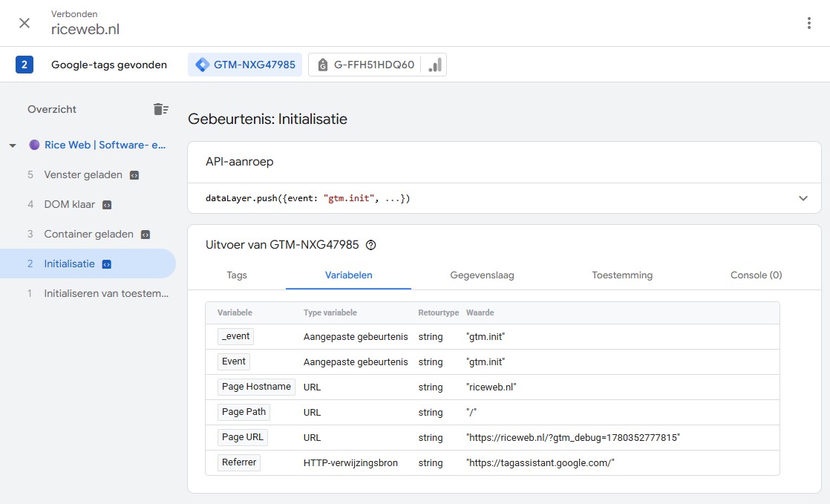830x504 pixels.
Task: Click the Type variabele column header
Action: click(x=330, y=312)
